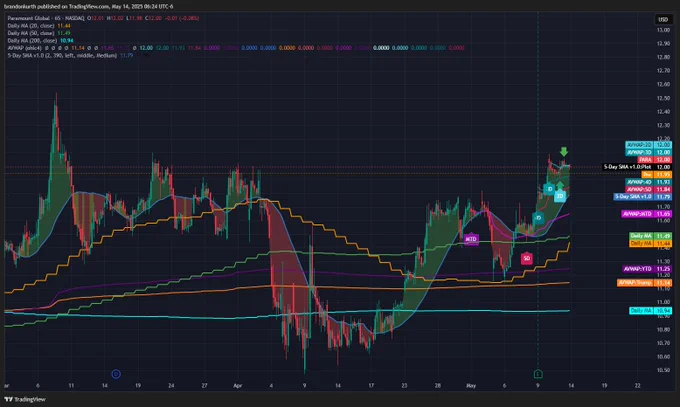Select the 5-Day SMA v1.0 legend row
The width and height of the screenshot is (680, 407).
[x=70, y=56]
